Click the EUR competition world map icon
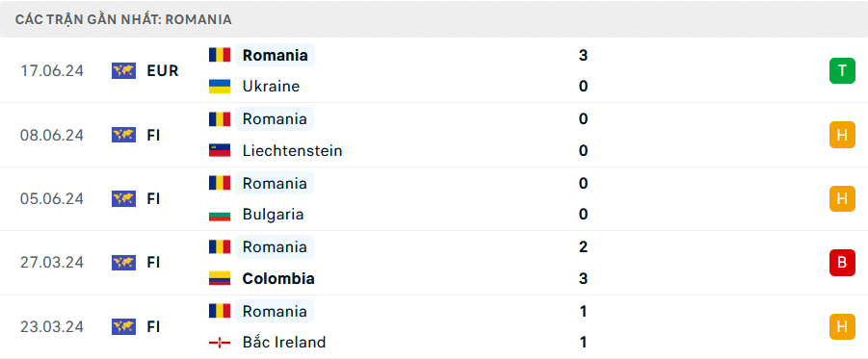Screen dimensions: 868x359 pos(123,71)
